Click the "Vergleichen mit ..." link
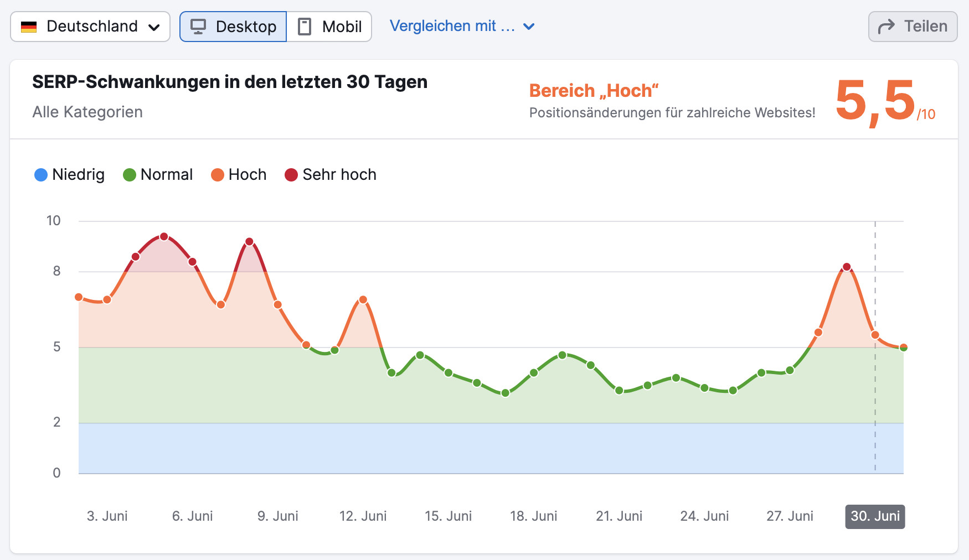Screen dimensions: 969x560 point(453,25)
